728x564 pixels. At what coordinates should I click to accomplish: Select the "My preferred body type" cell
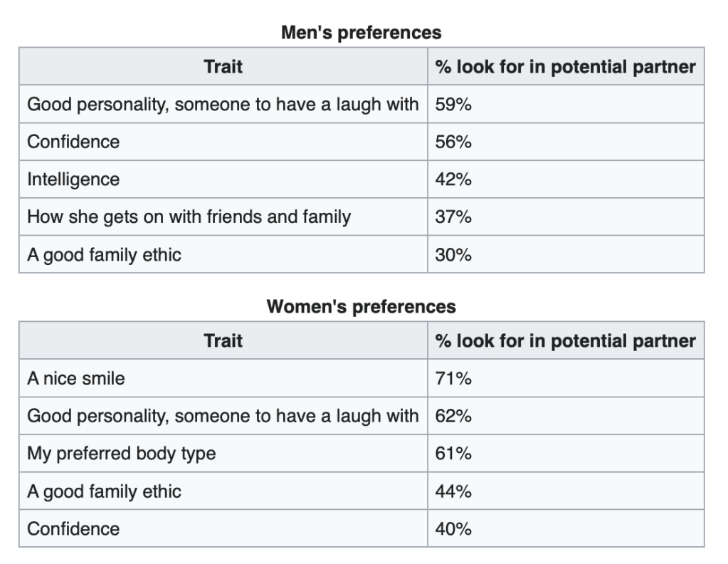click(121, 454)
